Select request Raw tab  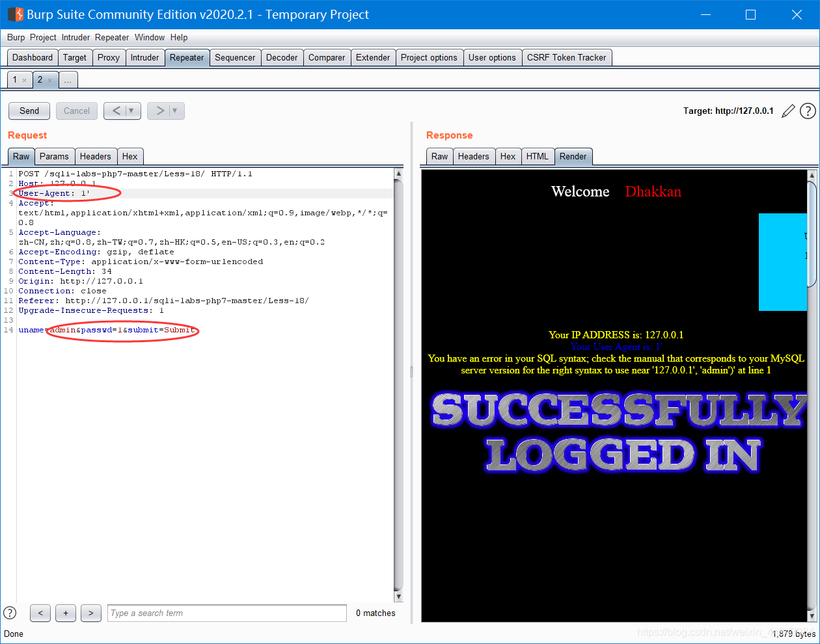[21, 156]
